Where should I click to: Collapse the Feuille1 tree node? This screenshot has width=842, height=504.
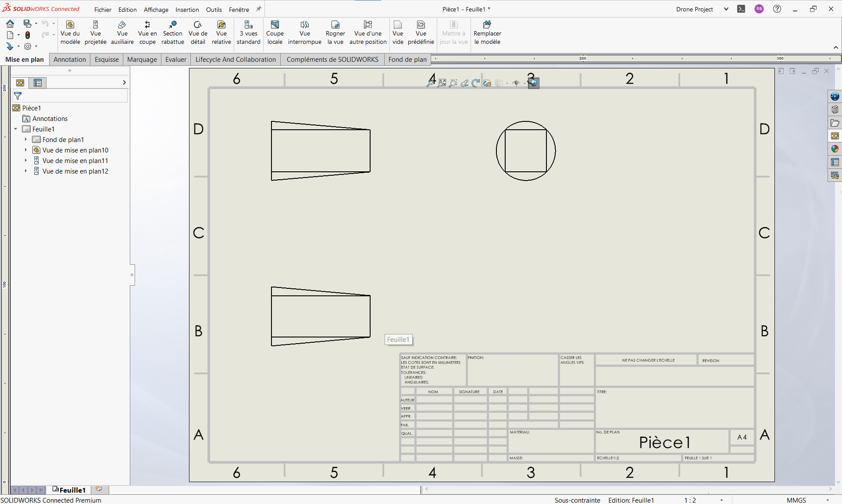click(16, 129)
